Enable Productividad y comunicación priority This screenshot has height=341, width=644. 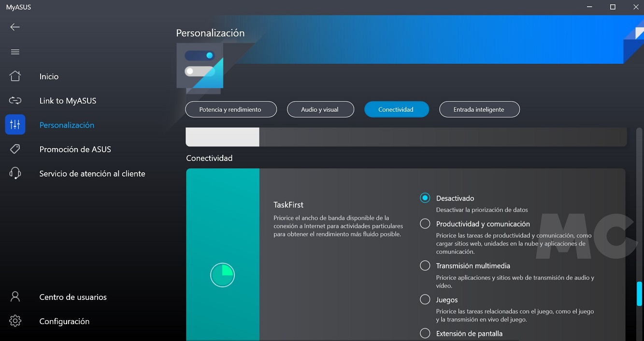click(425, 223)
